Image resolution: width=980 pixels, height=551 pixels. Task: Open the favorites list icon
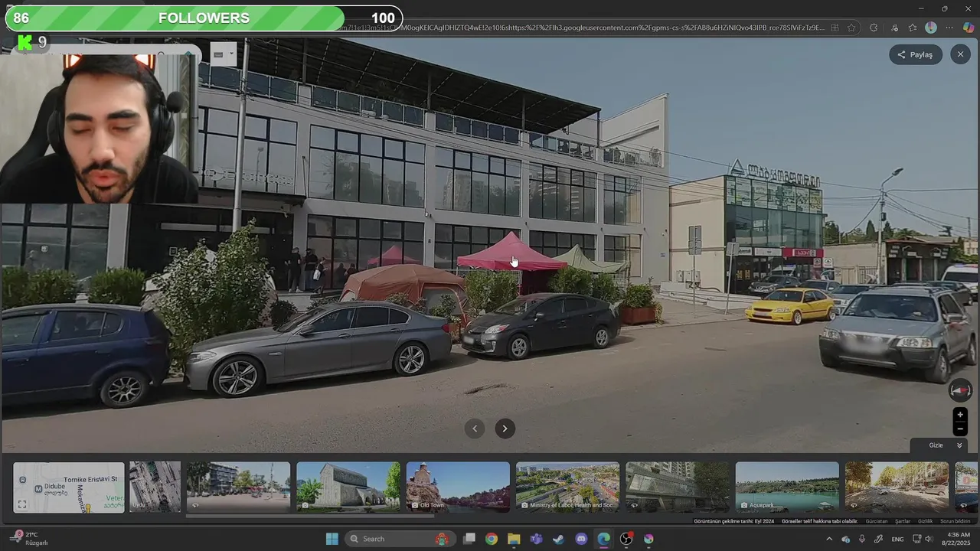click(x=913, y=28)
